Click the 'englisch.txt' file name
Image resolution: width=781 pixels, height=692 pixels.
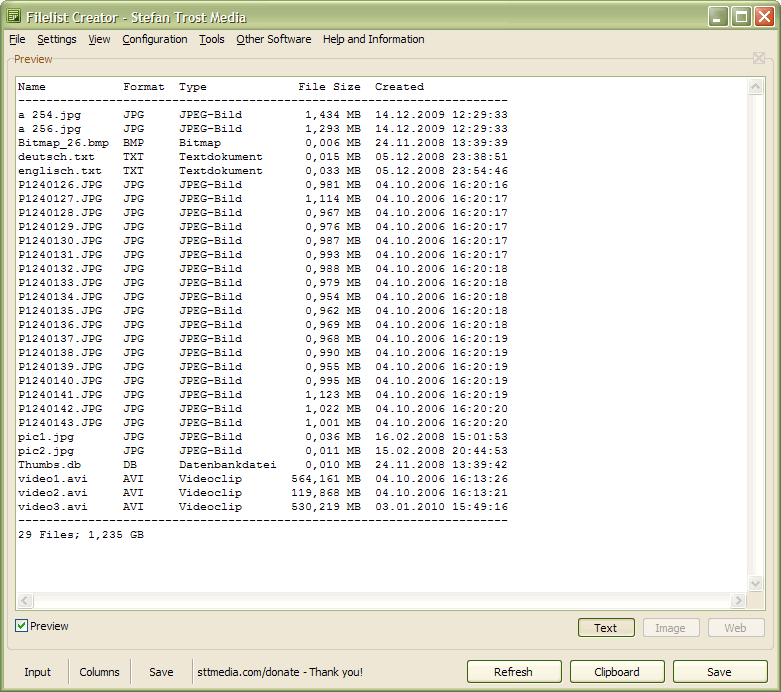click(60, 171)
